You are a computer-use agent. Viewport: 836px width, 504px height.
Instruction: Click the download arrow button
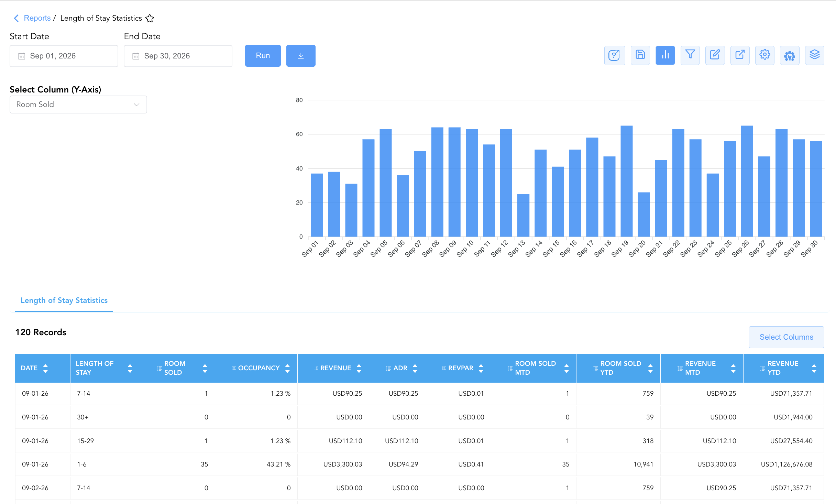(x=301, y=56)
